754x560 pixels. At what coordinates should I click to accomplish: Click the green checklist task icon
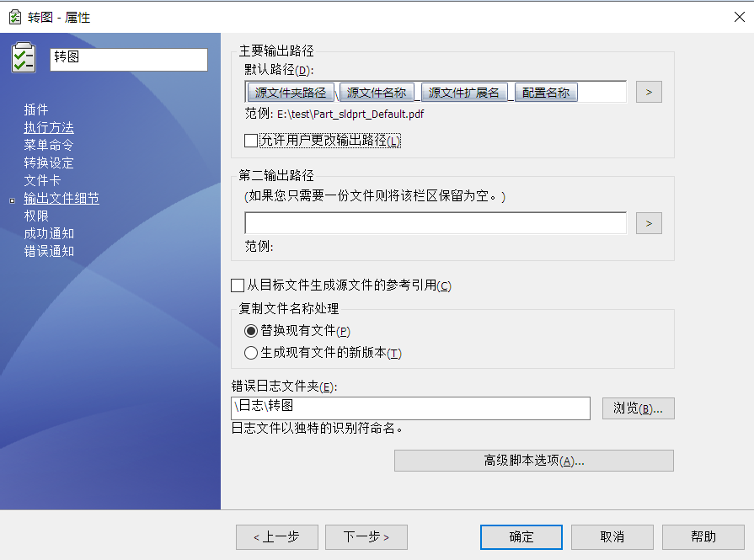tap(24, 57)
